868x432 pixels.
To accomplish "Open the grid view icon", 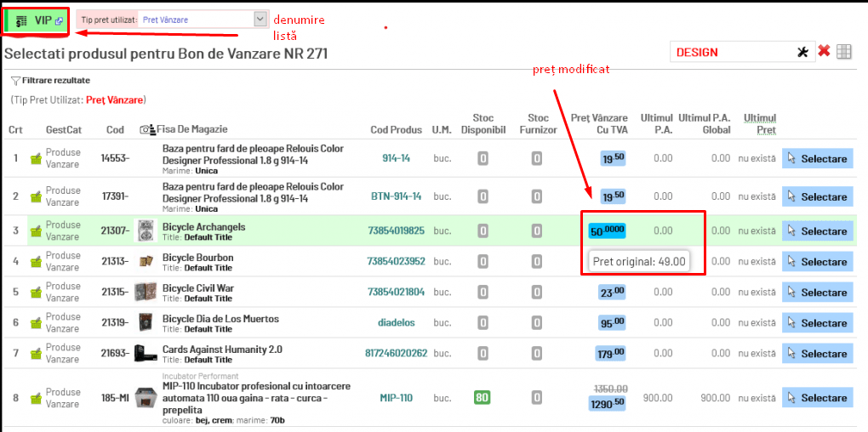I will tap(843, 52).
